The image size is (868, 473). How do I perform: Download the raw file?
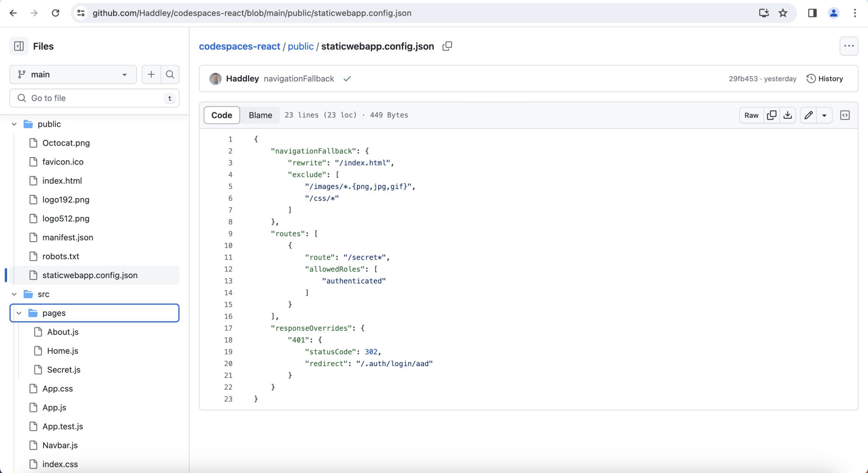click(x=788, y=115)
